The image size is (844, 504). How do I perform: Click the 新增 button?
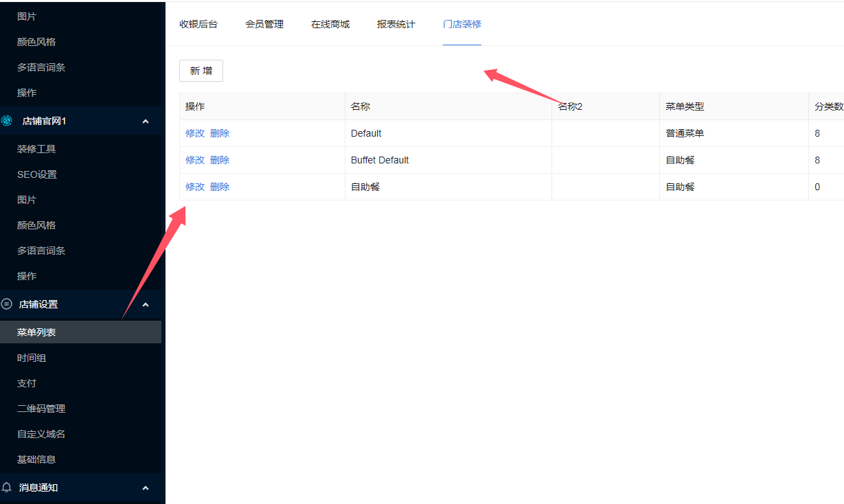click(201, 71)
